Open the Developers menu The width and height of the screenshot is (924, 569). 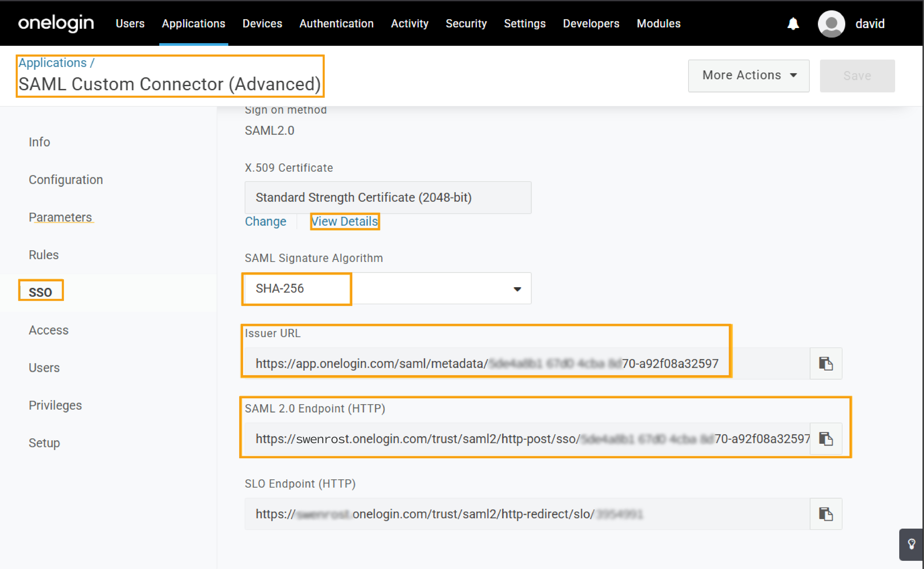click(591, 24)
